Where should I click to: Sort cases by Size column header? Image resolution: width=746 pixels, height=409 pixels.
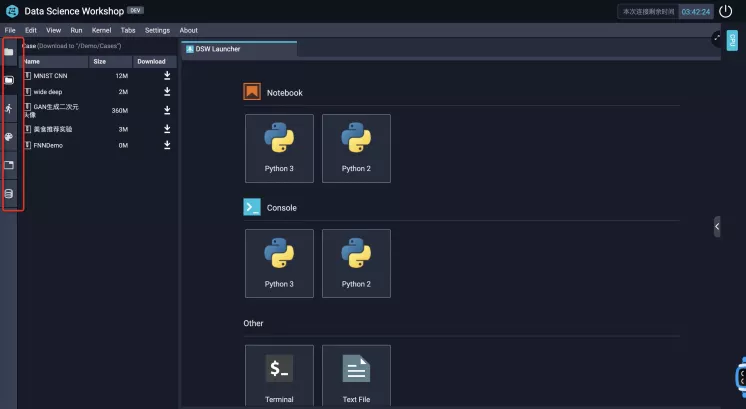click(110, 61)
